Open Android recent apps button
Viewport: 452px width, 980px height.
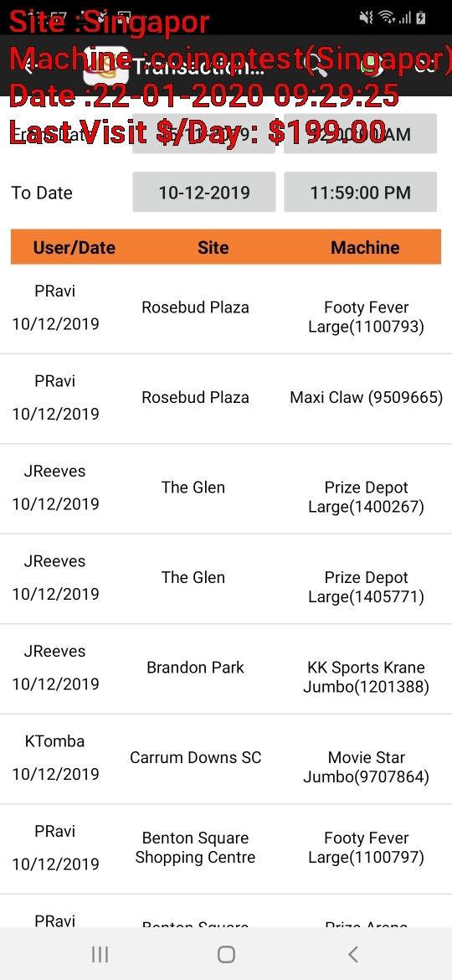pos(100,954)
